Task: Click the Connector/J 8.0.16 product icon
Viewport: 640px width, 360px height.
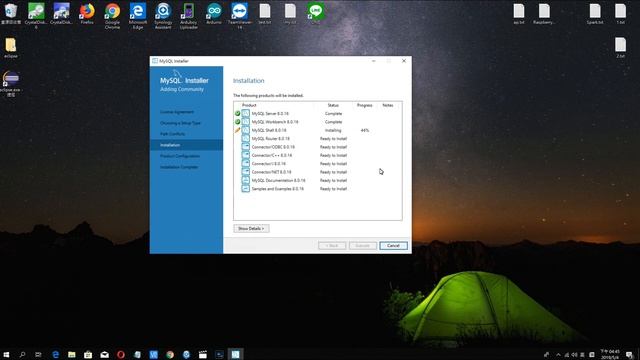Action: coord(245,164)
